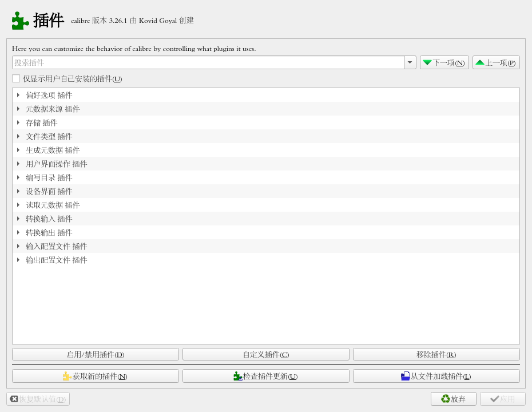Expand the 文件类型 插件 category arrow
532x412 pixels.
[18, 136]
